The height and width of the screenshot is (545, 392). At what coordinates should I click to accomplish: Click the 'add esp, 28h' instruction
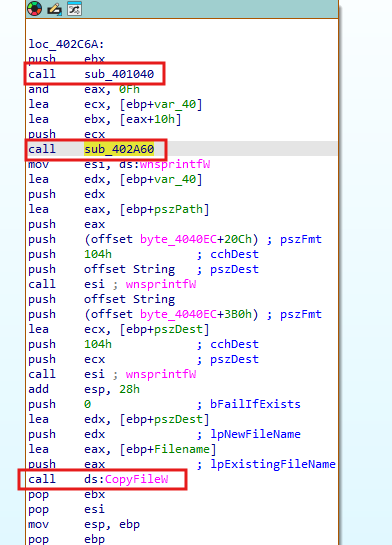tap(84, 389)
